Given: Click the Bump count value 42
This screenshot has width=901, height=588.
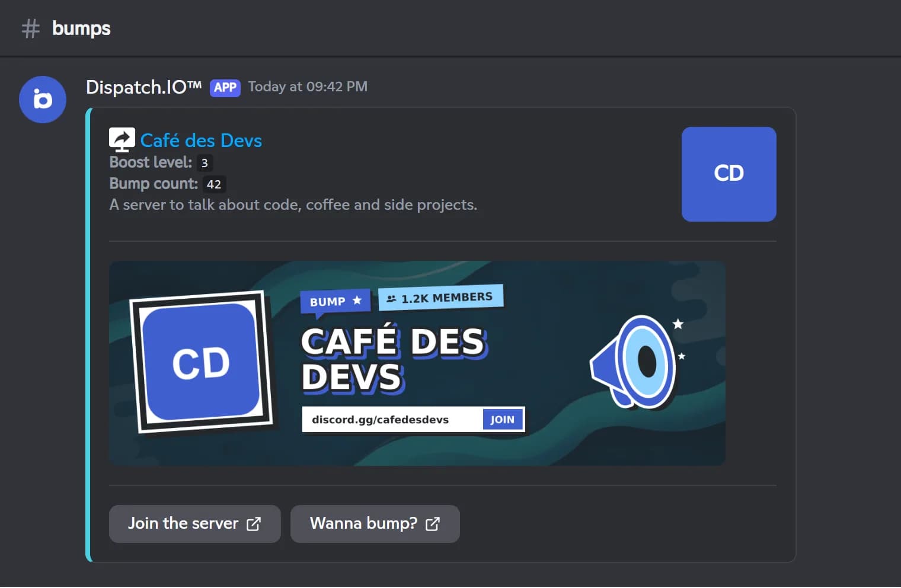Looking at the screenshot, I should (214, 184).
